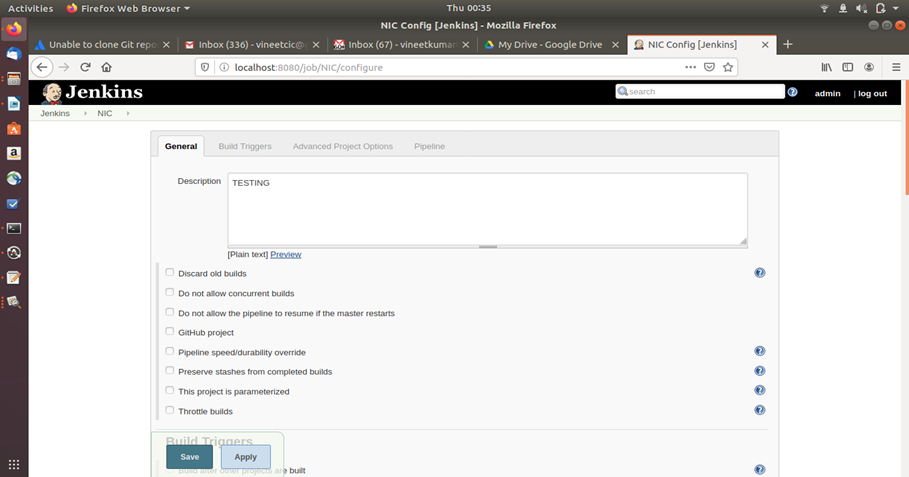This screenshot has height=477, width=909.
Task: Check Preserve stashes from completed builds
Action: point(169,370)
